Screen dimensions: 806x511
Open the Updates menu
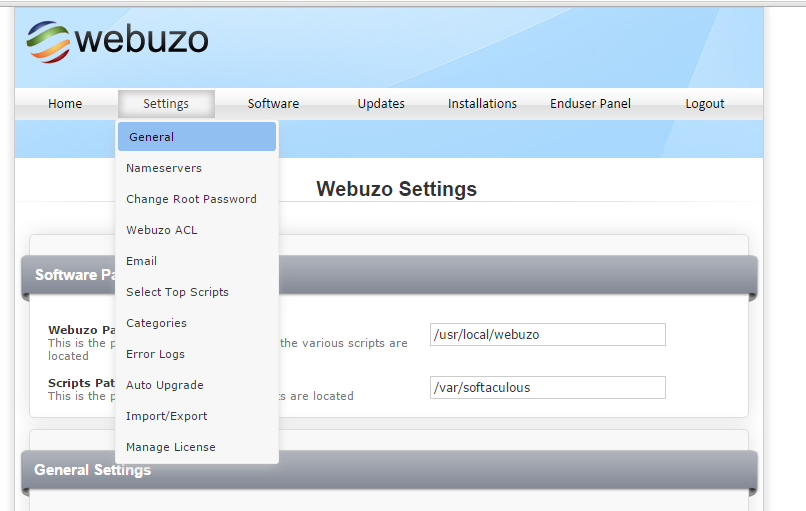pos(381,104)
